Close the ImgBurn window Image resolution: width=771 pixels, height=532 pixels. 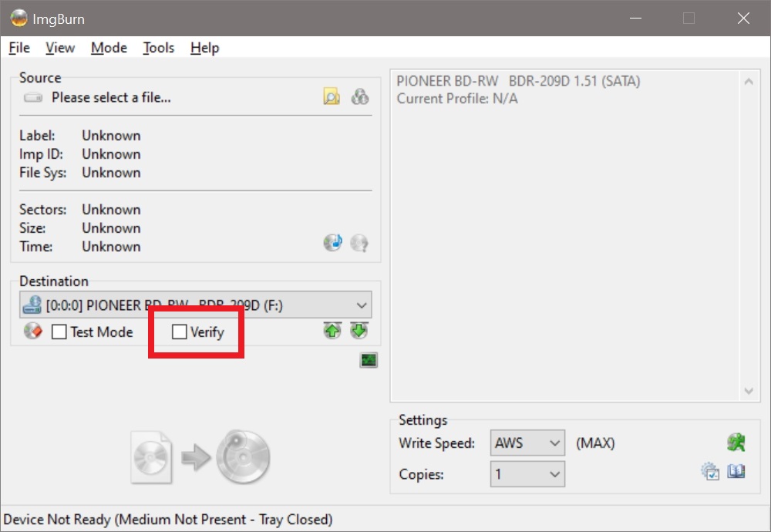point(743,19)
